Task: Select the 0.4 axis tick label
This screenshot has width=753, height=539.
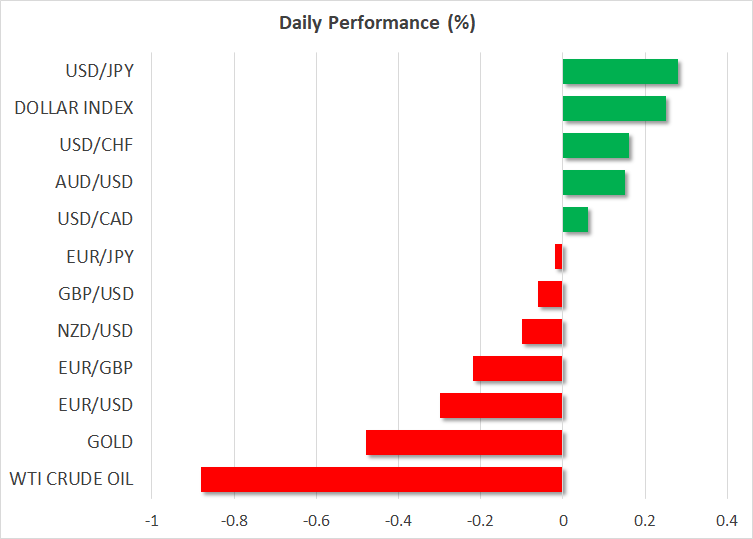Action: pyautogui.click(x=727, y=521)
